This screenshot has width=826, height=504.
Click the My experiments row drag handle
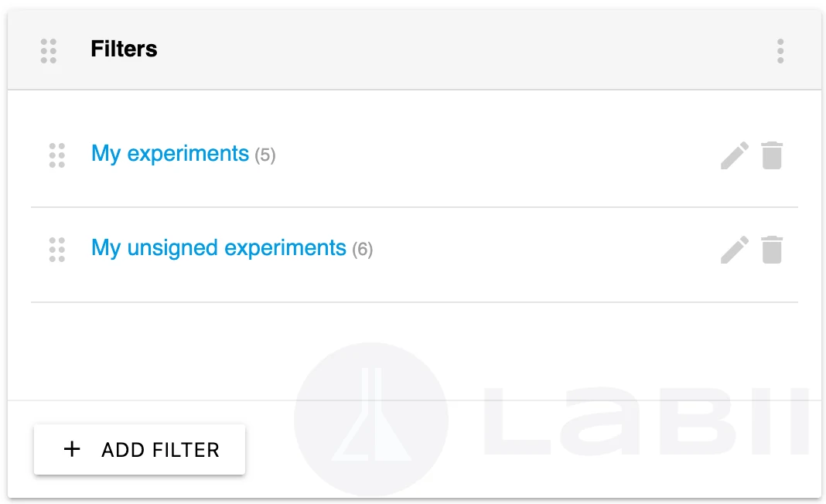point(57,155)
